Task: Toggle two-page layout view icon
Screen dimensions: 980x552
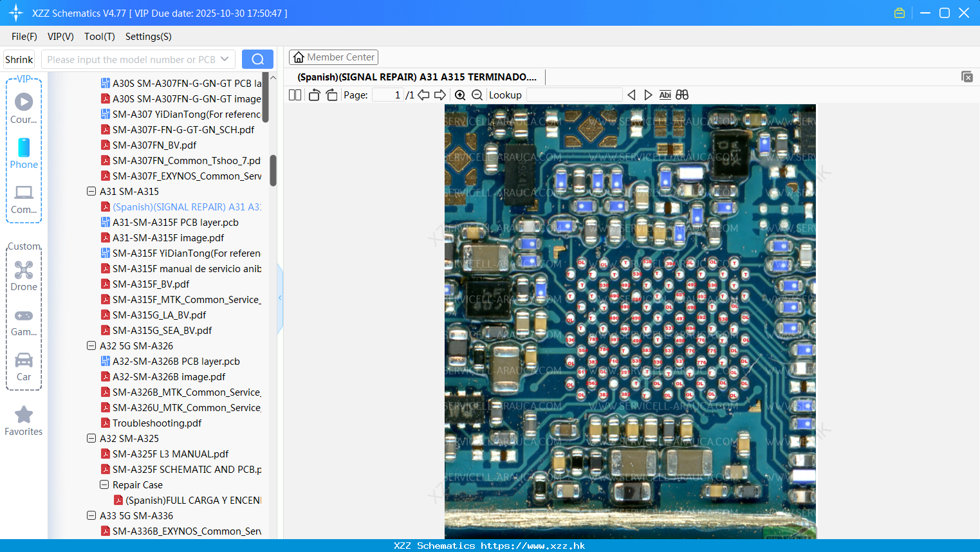Action: (x=295, y=95)
